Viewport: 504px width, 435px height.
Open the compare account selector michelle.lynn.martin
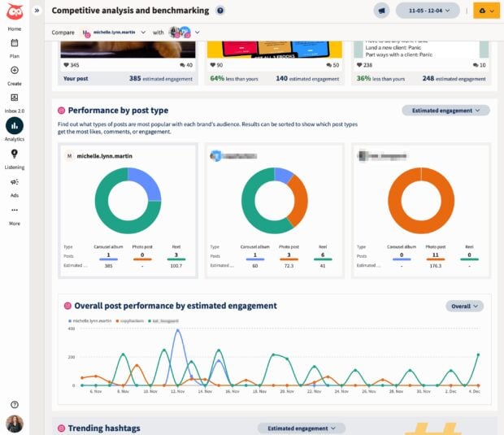click(116, 32)
